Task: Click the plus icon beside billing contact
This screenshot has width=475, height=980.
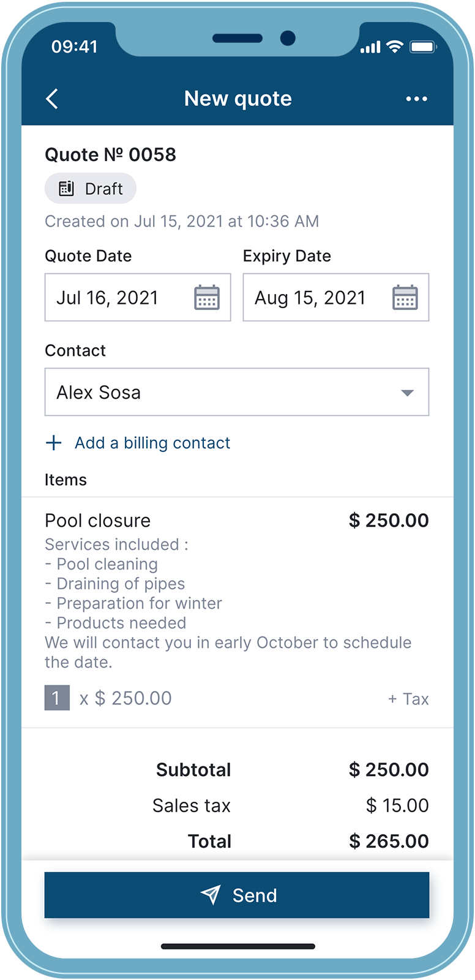Action: click(x=54, y=443)
